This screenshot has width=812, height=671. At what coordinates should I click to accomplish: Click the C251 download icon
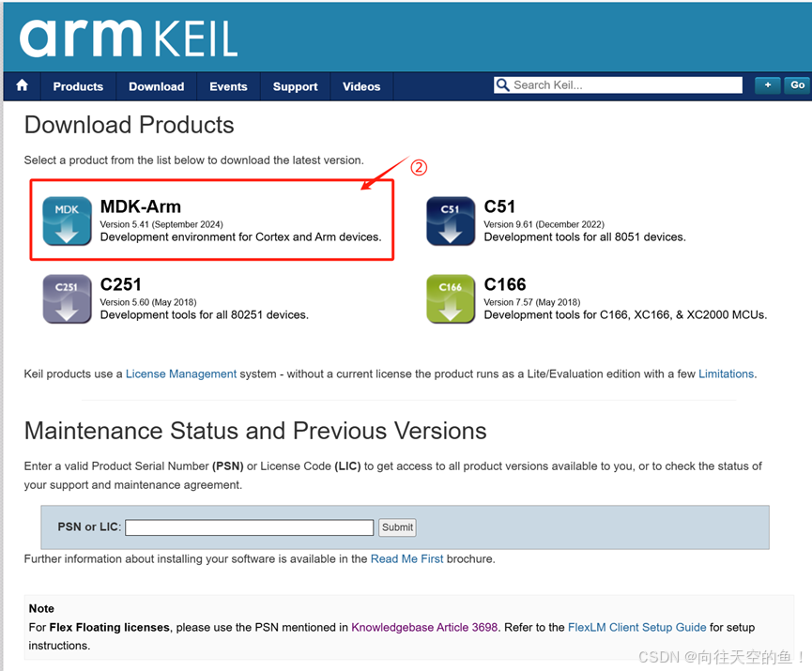(x=67, y=299)
